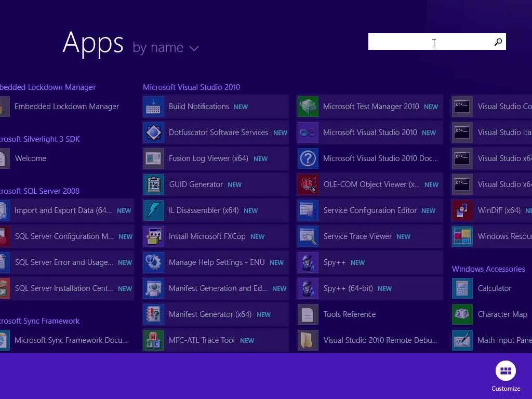Click the Spy++ icon
This screenshot has height=399, width=532.
click(x=308, y=262)
